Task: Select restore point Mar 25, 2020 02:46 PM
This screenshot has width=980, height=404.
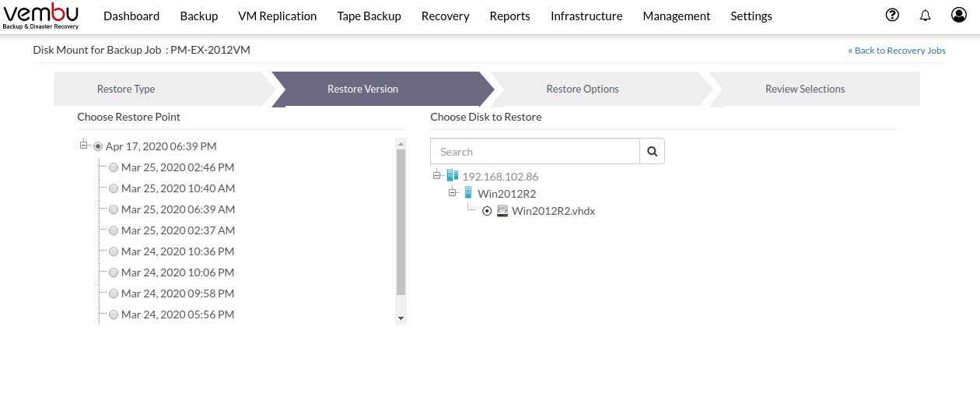Action: coord(114,167)
